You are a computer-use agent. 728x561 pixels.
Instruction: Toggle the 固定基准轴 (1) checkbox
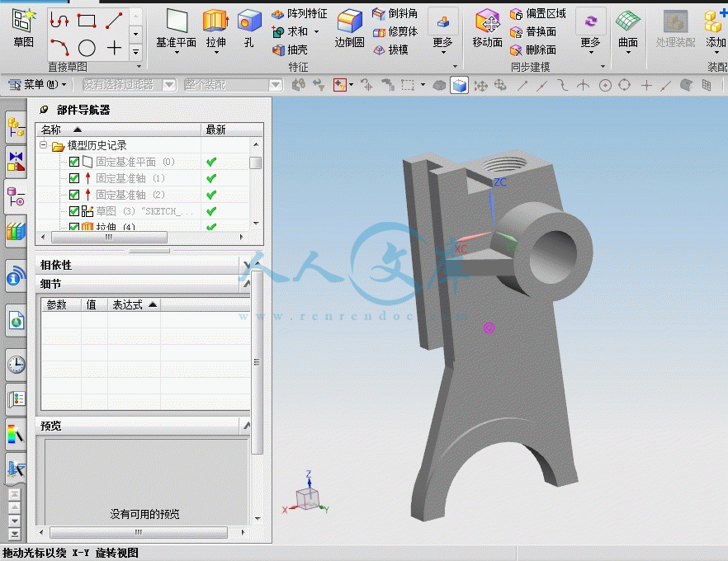coord(73,178)
